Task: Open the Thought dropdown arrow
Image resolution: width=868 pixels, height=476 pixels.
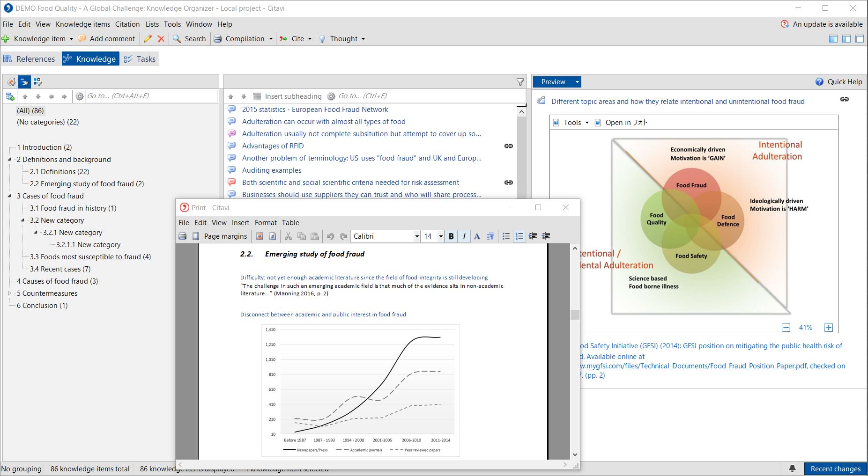Action: pyautogui.click(x=363, y=39)
